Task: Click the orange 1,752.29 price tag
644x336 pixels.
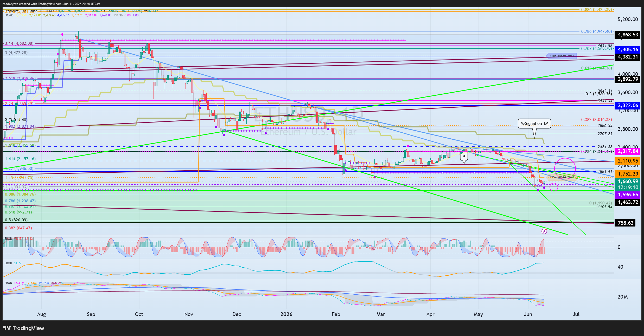Action: click(x=628, y=174)
